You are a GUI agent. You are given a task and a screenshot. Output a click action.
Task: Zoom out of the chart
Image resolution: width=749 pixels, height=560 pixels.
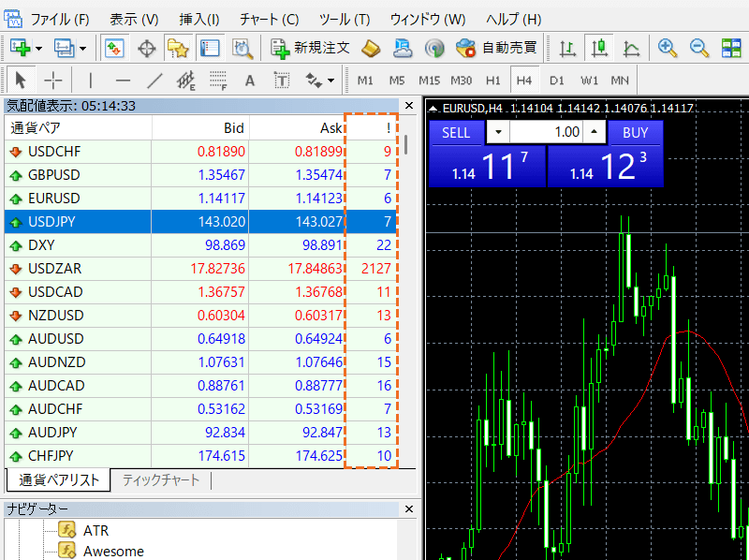[699, 48]
